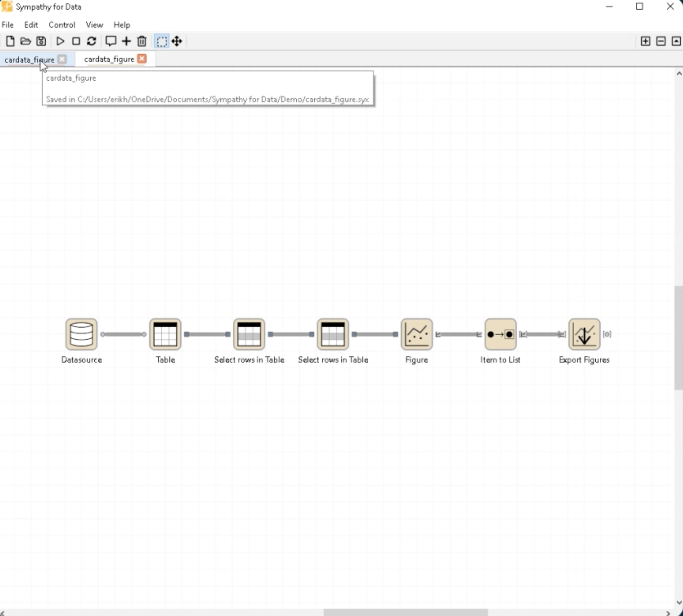This screenshot has width=683, height=616.
Task: Click the Datasource label text
Action: coord(82,360)
